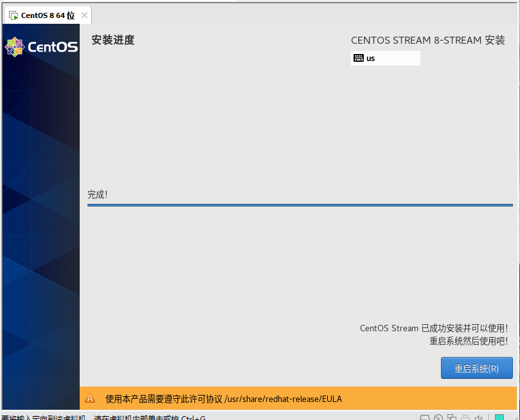Click the CentOS Stream 已成功安装 success message
520x420 pixels.
tap(433, 328)
